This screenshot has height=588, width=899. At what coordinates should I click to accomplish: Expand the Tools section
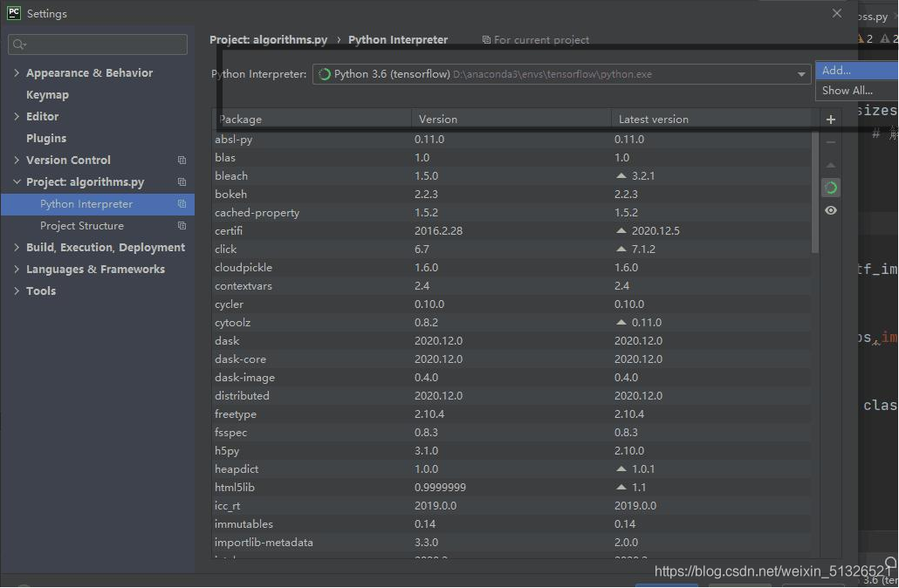point(16,291)
